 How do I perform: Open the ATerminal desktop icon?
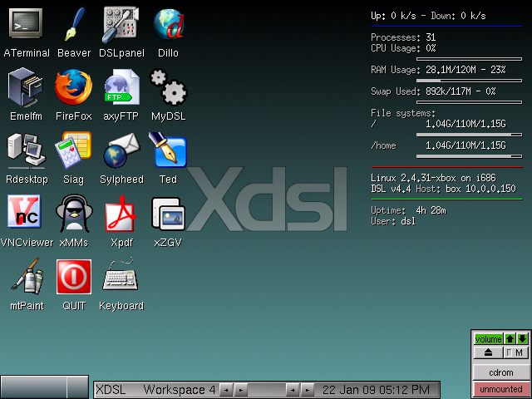pos(26,23)
